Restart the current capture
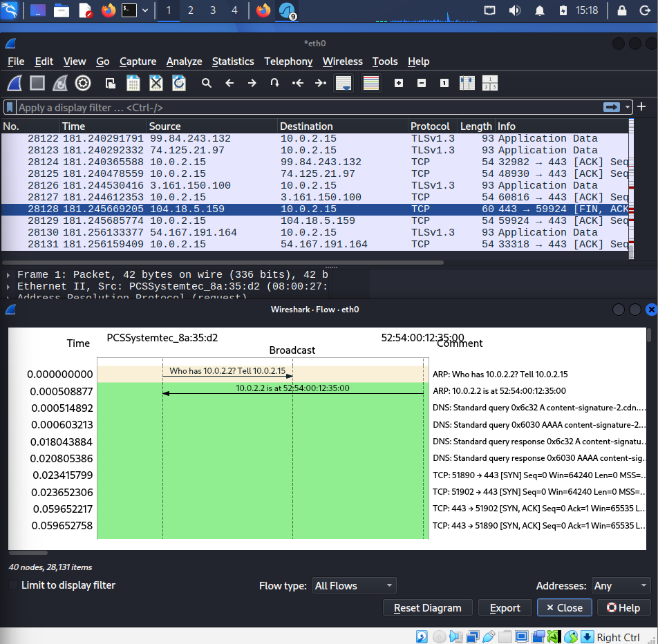The width and height of the screenshot is (658, 644). coord(60,83)
